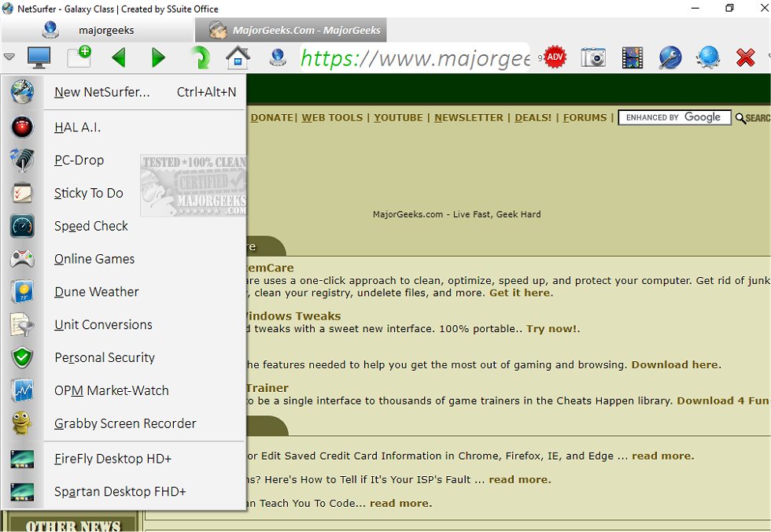Open OPM Market-Watch menu item
771x532 pixels.
[145, 391]
